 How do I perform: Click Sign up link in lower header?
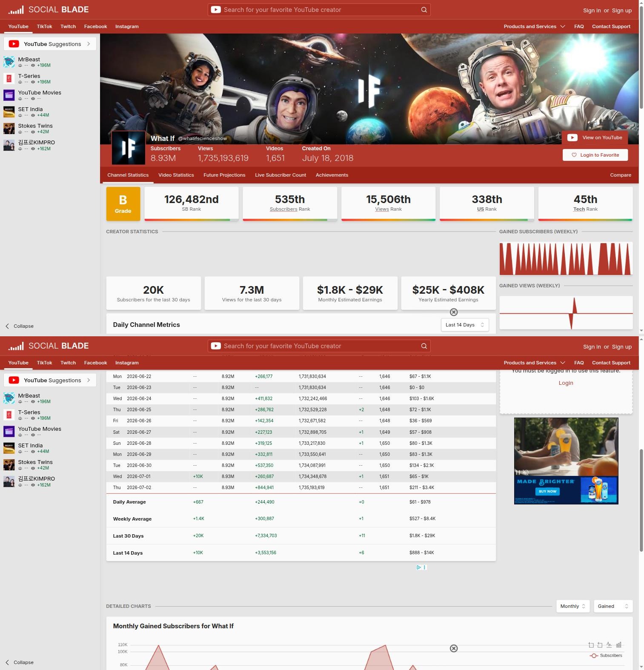point(622,347)
